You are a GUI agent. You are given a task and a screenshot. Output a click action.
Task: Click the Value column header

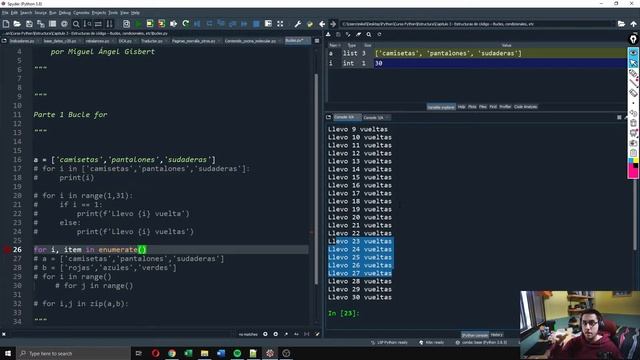pyautogui.click(x=507, y=45)
